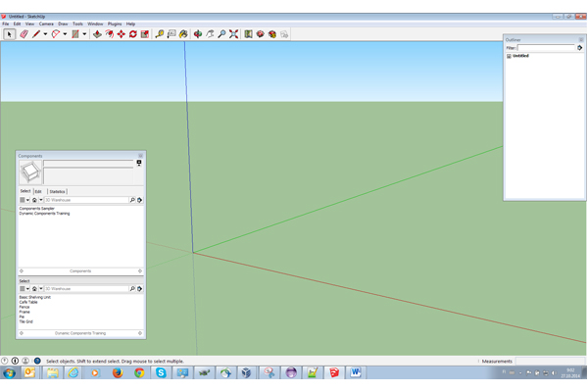Pick the Move tool in toolbar
Screen dimensions: 588x392
122,34
